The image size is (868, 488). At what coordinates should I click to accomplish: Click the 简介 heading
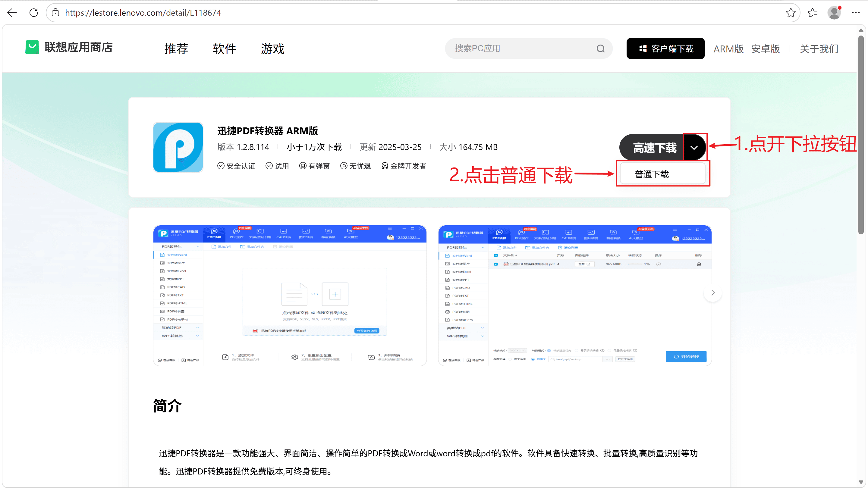167,406
